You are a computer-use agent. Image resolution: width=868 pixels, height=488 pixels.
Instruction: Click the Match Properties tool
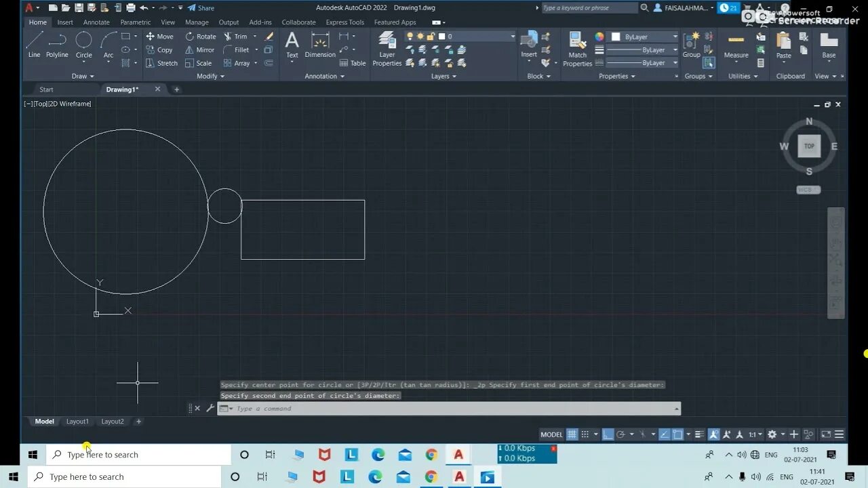click(578, 49)
